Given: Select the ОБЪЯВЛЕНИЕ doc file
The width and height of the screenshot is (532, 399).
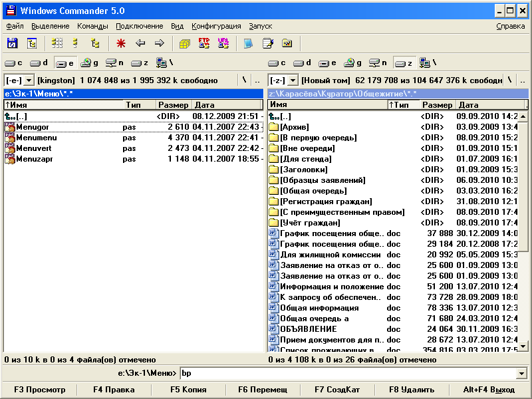Looking at the screenshot, I should [393, 329].
